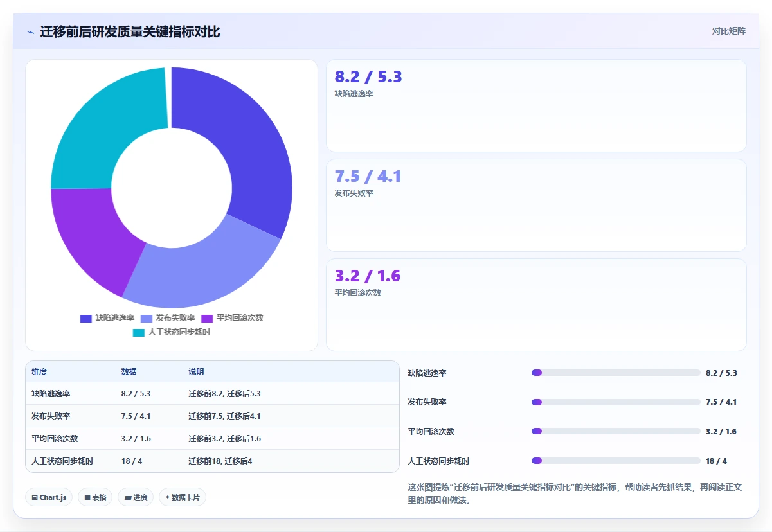The width and height of the screenshot is (772, 532).
Task: Click the 缺陷逃逸率 progress bar
Action: click(616, 373)
